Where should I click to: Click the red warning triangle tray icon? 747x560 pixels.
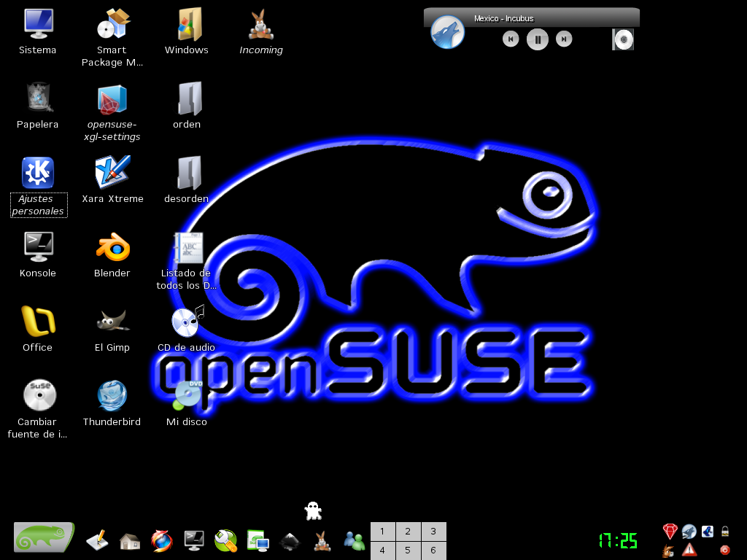pos(689,550)
